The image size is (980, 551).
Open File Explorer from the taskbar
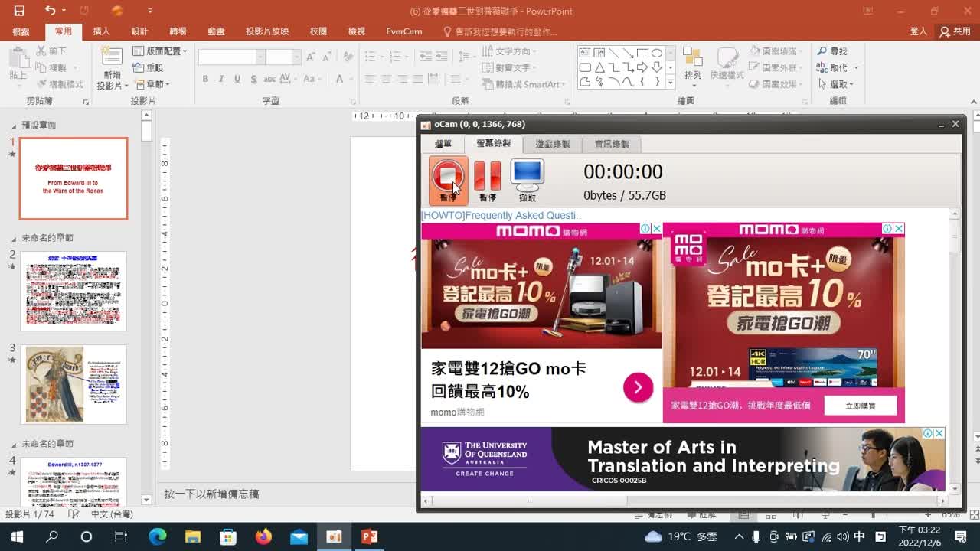(192, 536)
